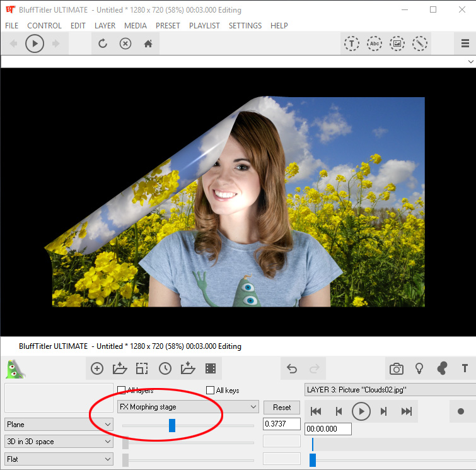
Task: Click the dashed-circle picture icon
Action: click(397, 44)
